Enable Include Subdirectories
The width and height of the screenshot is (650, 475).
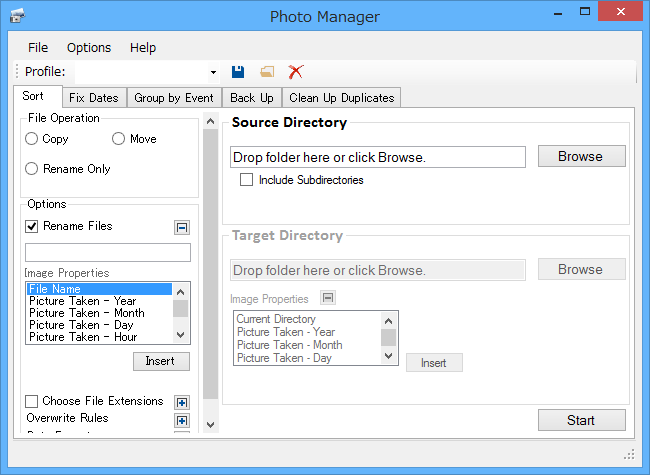coord(246,180)
